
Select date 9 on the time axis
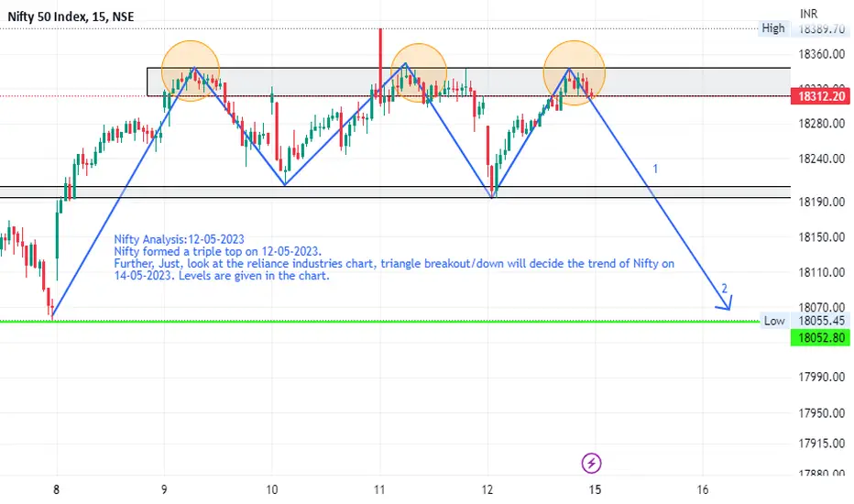tap(165, 489)
